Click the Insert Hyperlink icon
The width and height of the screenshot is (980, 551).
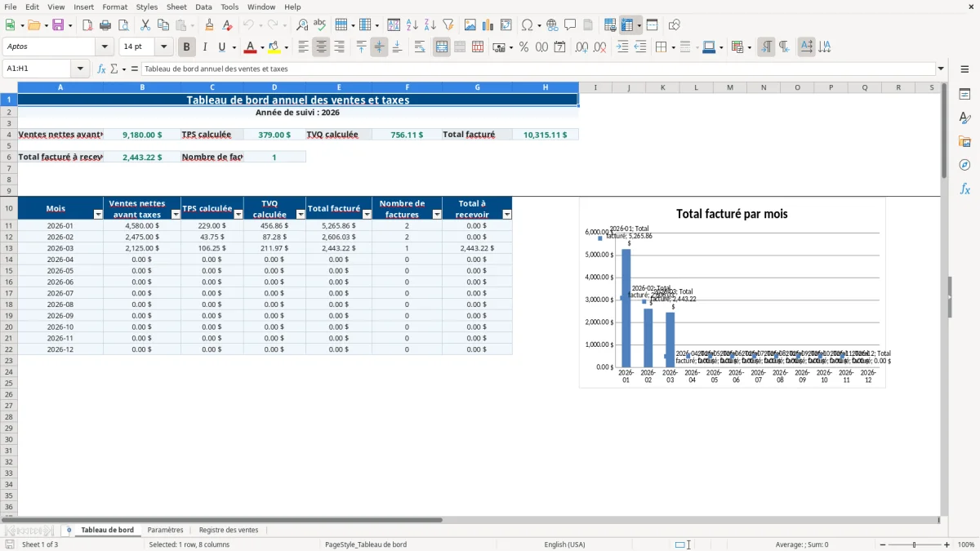tap(553, 25)
